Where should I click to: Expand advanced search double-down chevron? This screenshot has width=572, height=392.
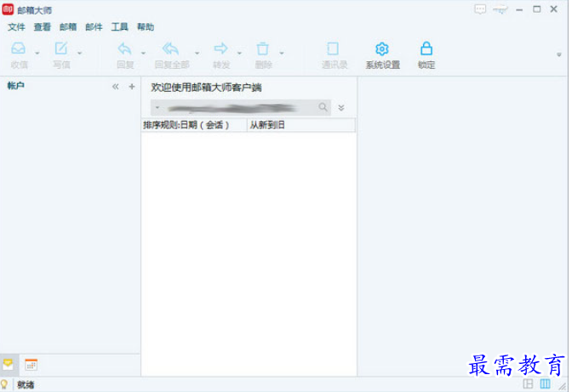coord(341,108)
